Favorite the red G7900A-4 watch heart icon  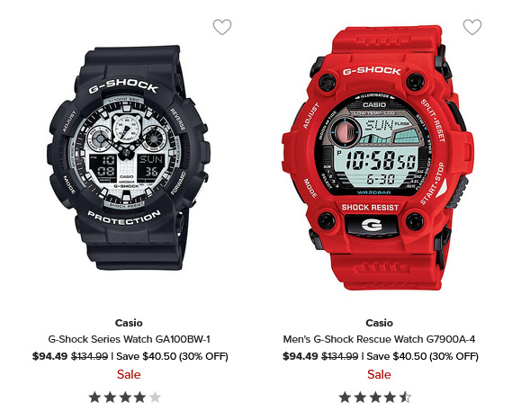pyautogui.click(x=472, y=27)
